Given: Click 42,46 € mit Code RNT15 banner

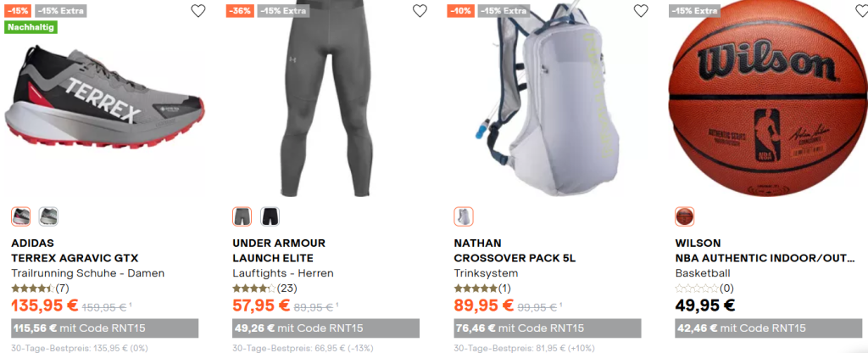Looking at the screenshot, I should (769, 328).
